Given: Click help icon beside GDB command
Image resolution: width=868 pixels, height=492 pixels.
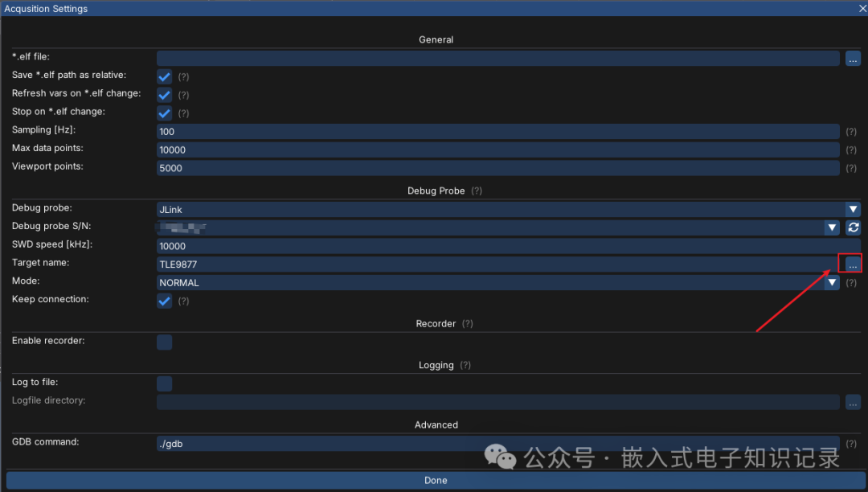Looking at the screenshot, I should [851, 444].
